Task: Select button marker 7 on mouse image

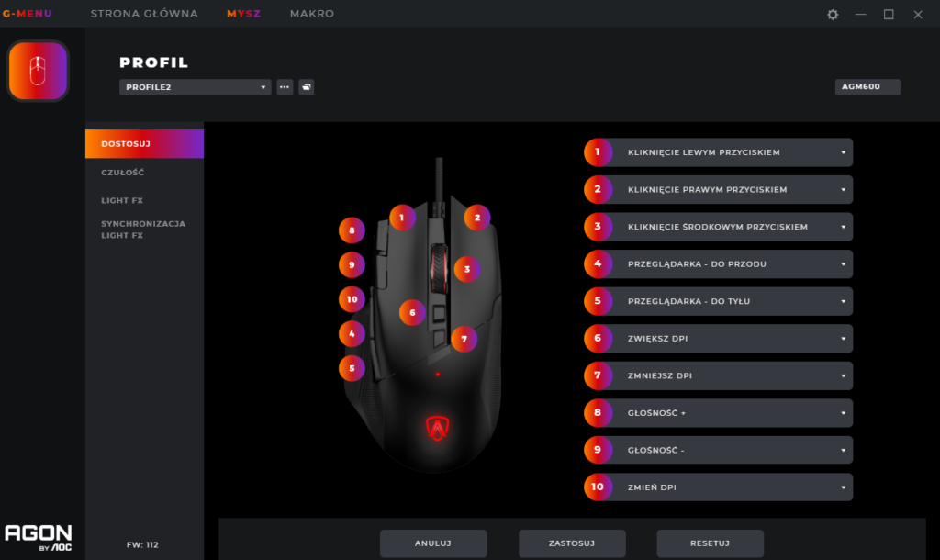Action: click(464, 339)
